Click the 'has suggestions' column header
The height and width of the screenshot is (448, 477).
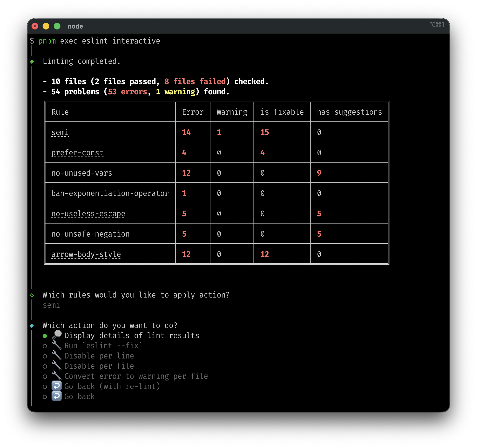[350, 112]
